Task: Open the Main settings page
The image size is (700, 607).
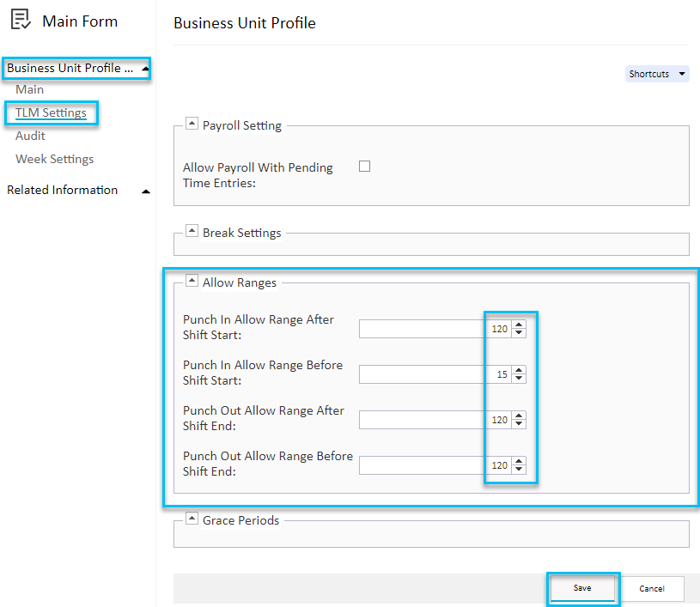Action: coord(30,89)
